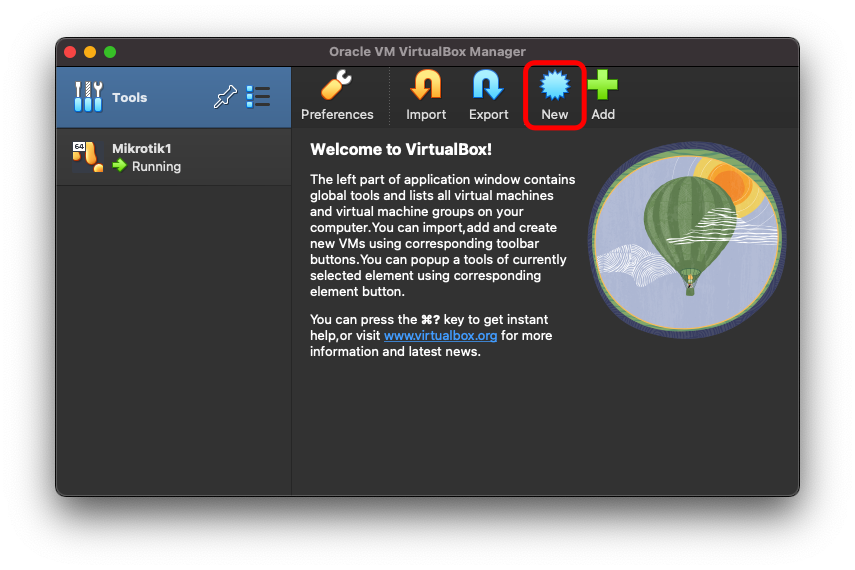This screenshot has height=570, width=855.
Task: Click the green Running status arrow
Action: [120, 167]
